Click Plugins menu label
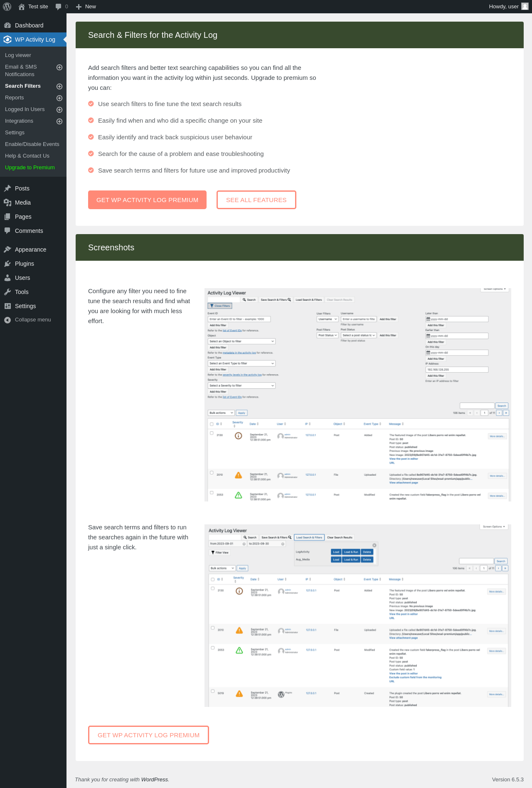 (x=25, y=264)
